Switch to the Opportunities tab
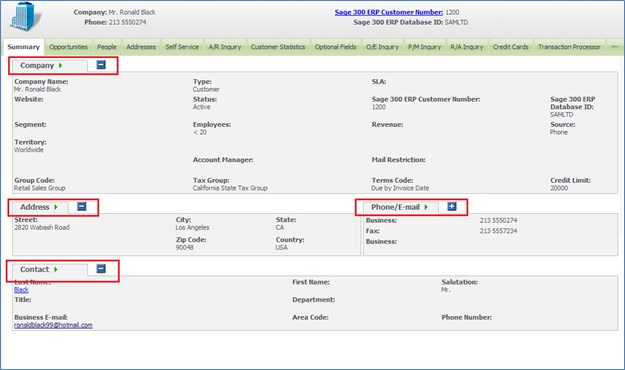The height and width of the screenshot is (370, 625). pos(69,47)
